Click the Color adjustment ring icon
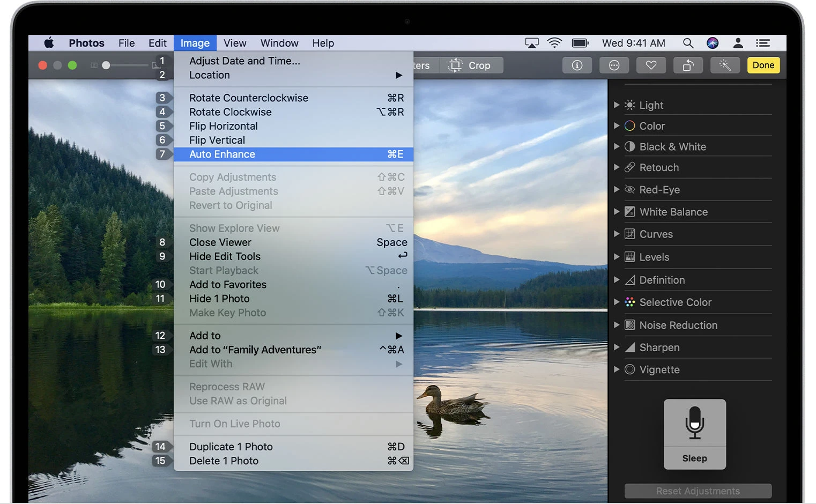Viewport: 816px width, 504px height. [630, 125]
